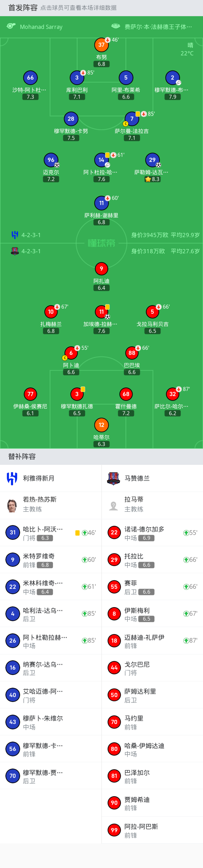Tap goalkeeper number 37 布努
The width and height of the screenshot is (203, 868).
[101, 45]
